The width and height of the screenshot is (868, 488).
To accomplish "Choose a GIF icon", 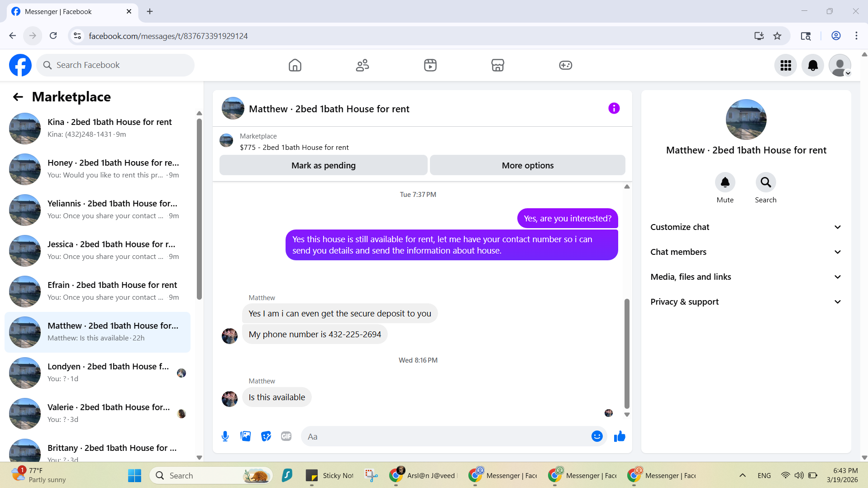I will [x=286, y=436].
